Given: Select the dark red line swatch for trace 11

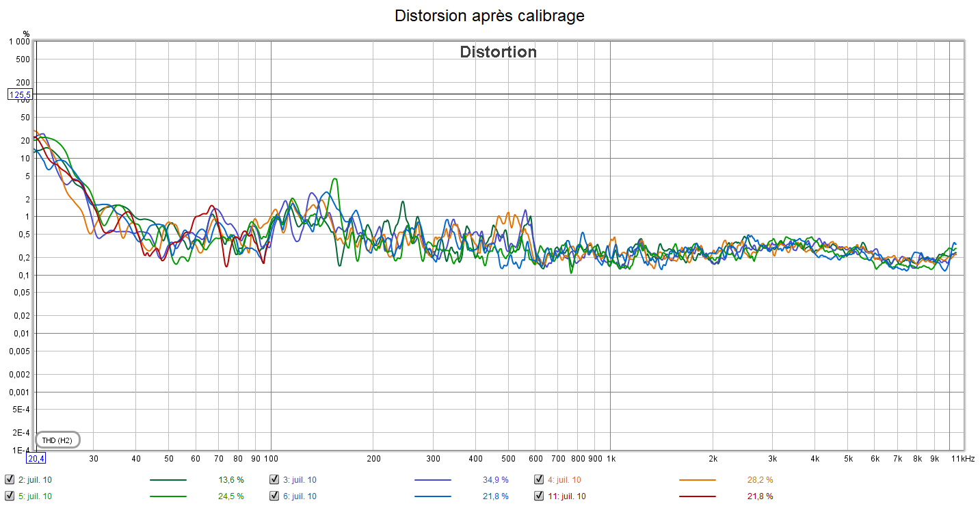Looking at the screenshot, I should coord(697,496).
